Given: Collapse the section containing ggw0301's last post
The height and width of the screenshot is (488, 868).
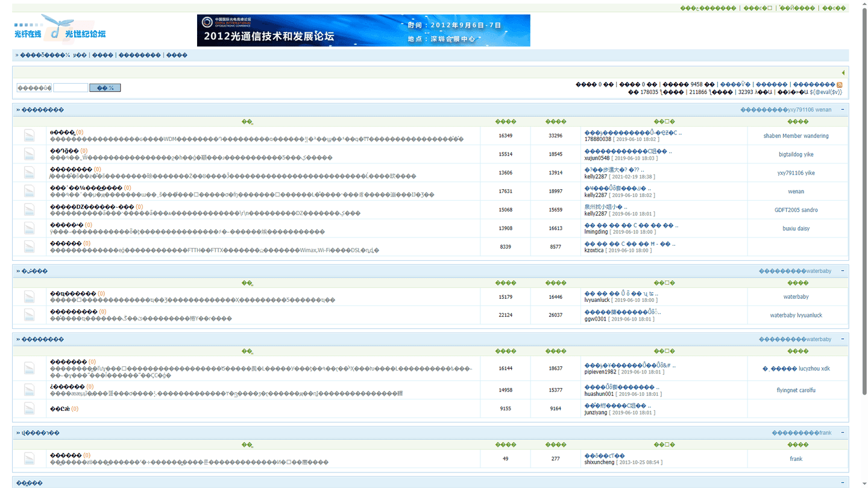Looking at the screenshot, I should 843,271.
